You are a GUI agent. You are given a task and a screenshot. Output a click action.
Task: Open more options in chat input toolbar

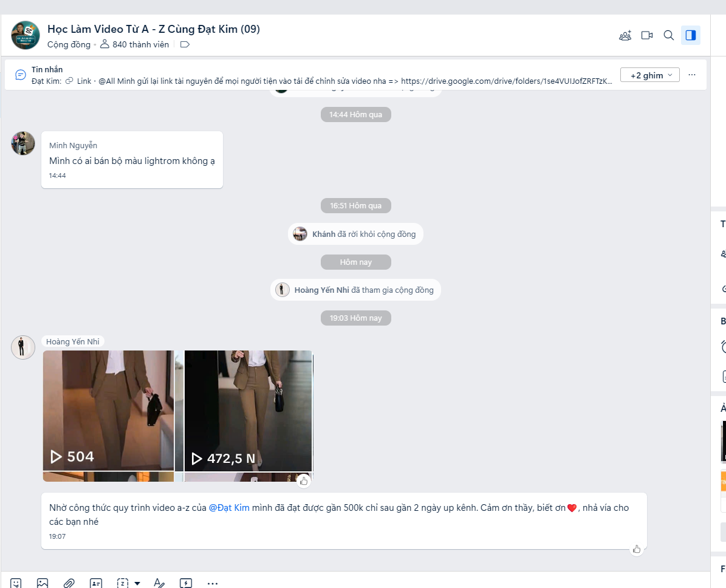tap(213, 583)
